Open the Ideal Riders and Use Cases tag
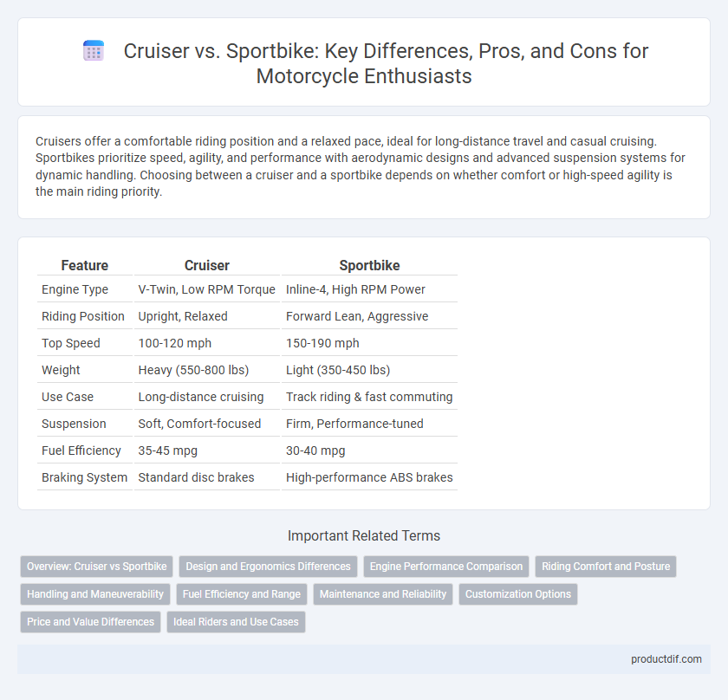Viewport: 728px width, 700px height. (x=236, y=622)
